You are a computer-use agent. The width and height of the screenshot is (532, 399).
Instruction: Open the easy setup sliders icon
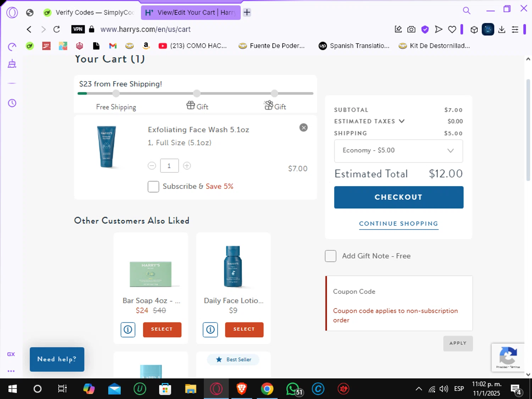click(515, 30)
